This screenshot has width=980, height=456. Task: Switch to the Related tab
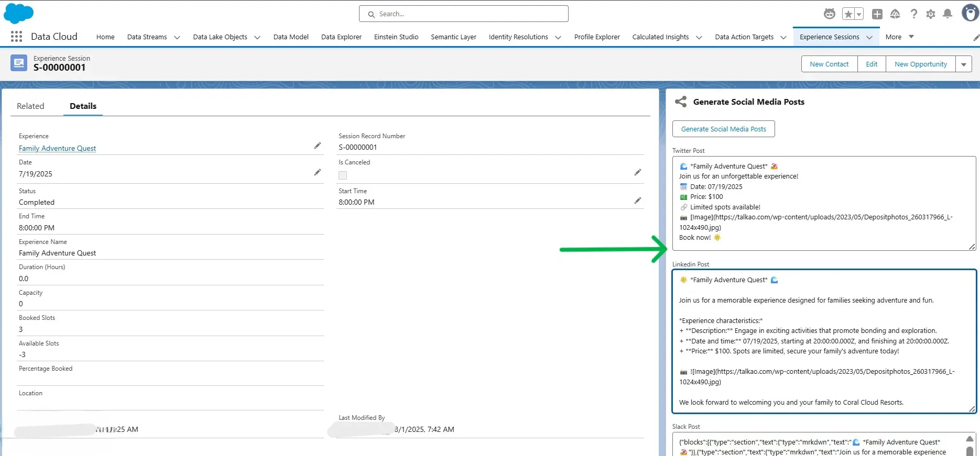coord(30,106)
